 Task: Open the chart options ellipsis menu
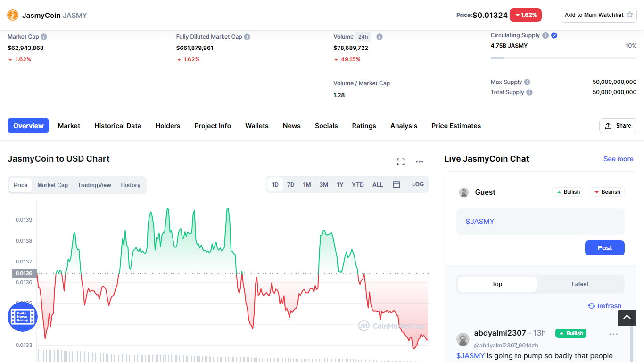coord(420,162)
